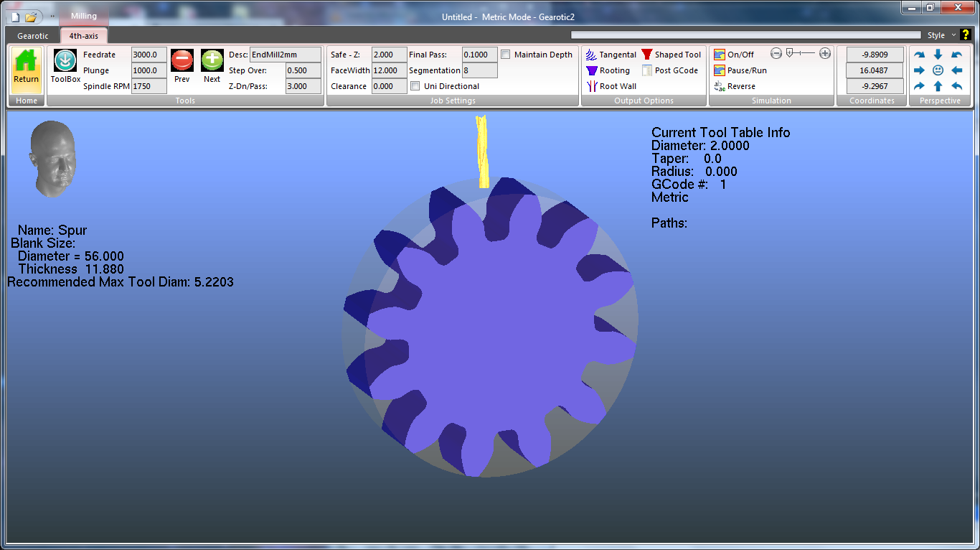Advance to Next tool
980x550 pixels.
pos(212,62)
